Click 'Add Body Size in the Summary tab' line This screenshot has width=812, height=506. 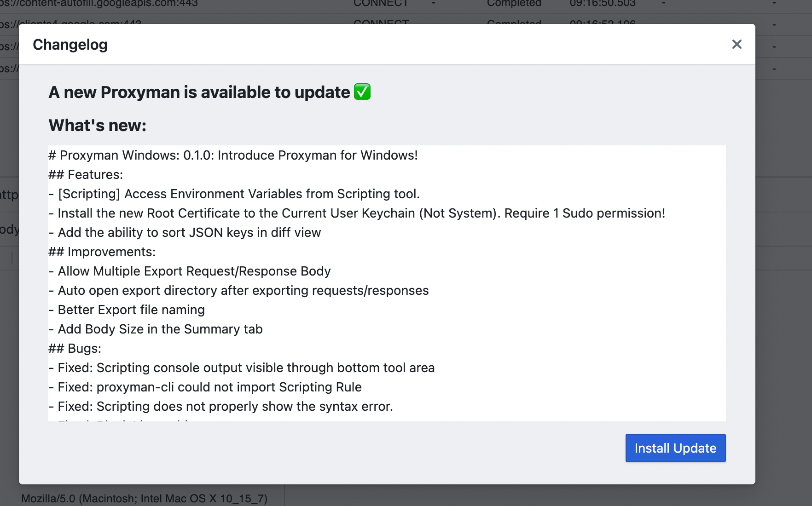[156, 329]
